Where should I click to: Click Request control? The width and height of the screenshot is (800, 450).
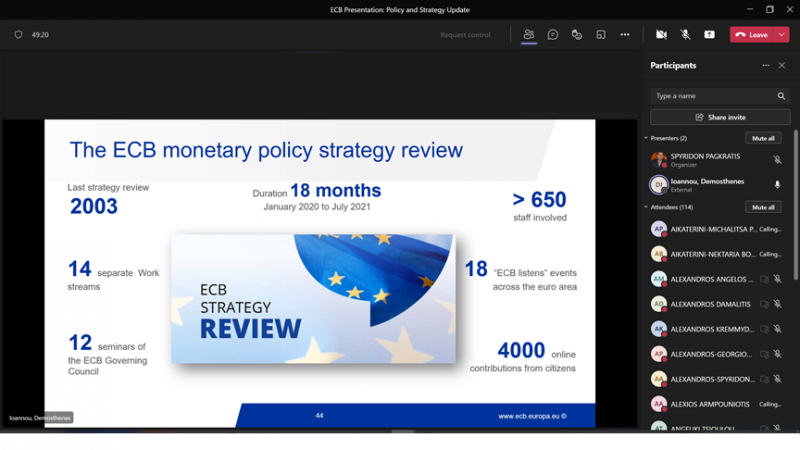(465, 35)
